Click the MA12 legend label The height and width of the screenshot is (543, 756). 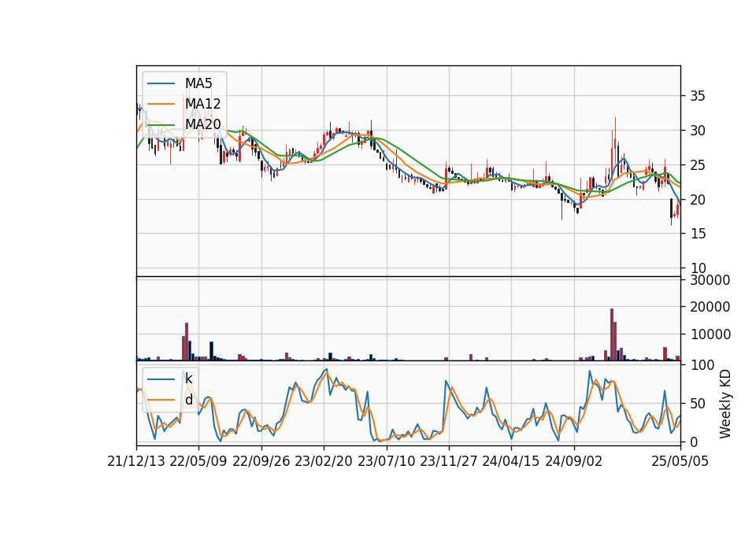[x=202, y=104]
